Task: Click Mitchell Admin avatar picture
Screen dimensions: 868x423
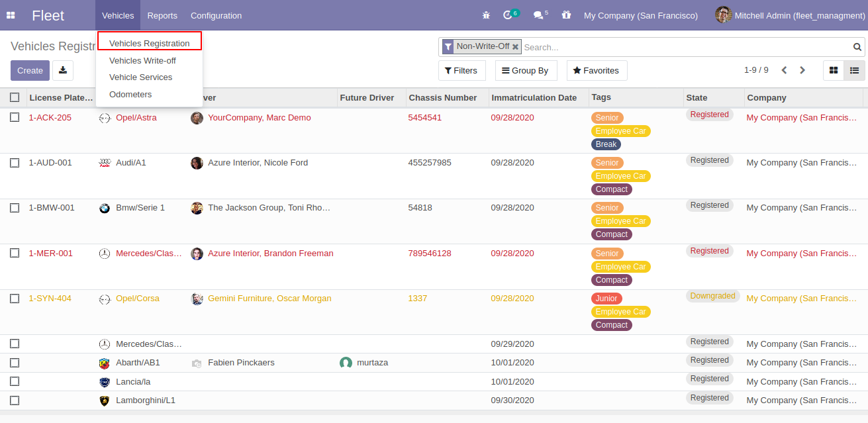Action: (x=723, y=15)
